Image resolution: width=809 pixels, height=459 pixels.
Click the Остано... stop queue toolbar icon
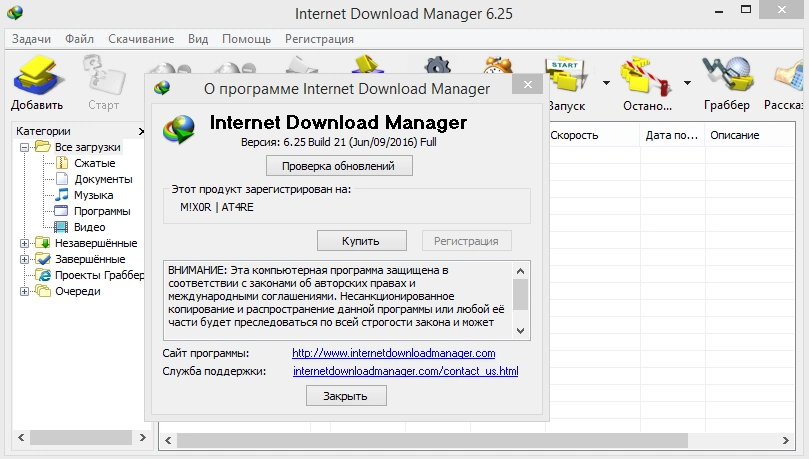click(646, 77)
